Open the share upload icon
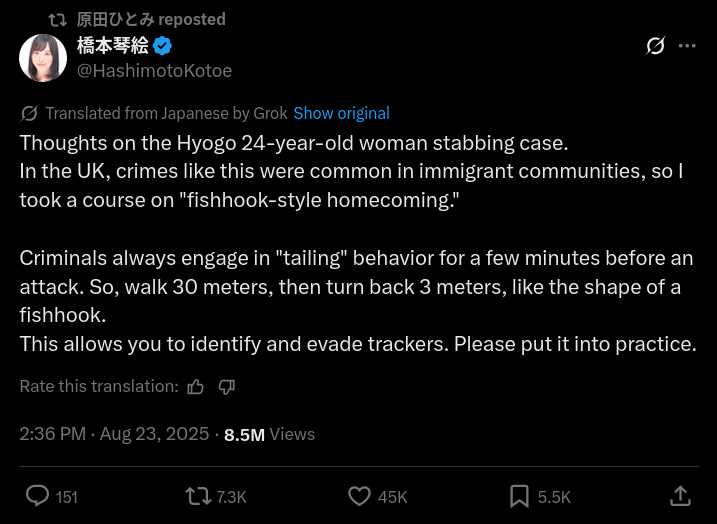 (680, 496)
